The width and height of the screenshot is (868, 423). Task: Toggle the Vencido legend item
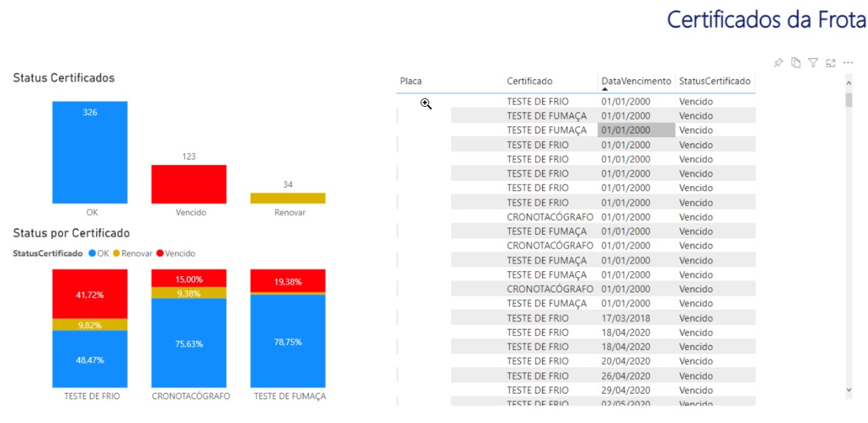pyautogui.click(x=176, y=254)
